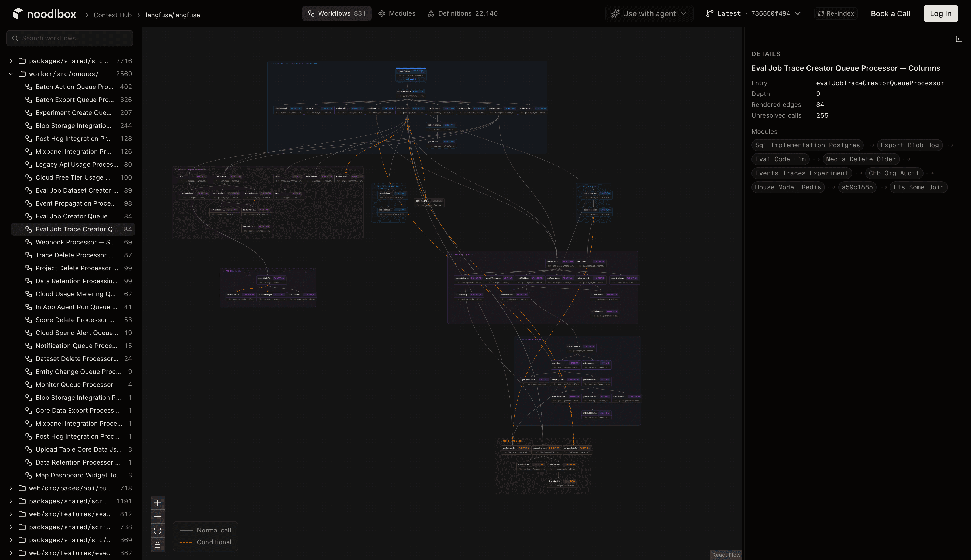Click workflow icon of Trace Delete Processor
Viewport: 971px width, 560px height.
pyautogui.click(x=29, y=255)
